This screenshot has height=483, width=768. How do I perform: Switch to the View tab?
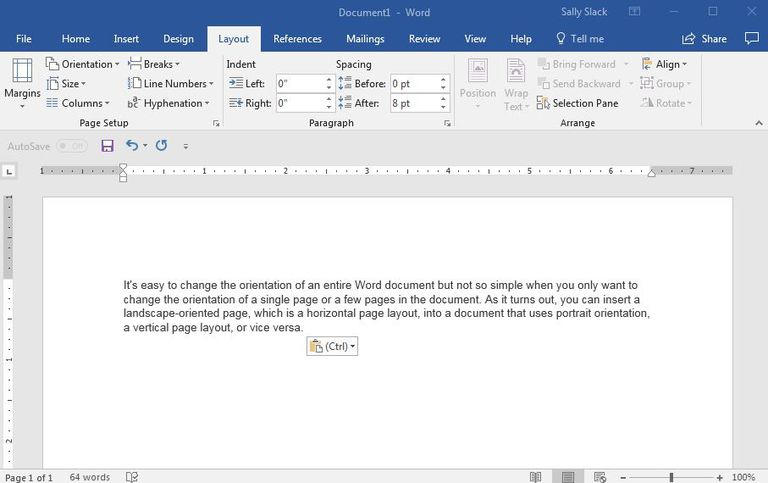click(x=475, y=39)
